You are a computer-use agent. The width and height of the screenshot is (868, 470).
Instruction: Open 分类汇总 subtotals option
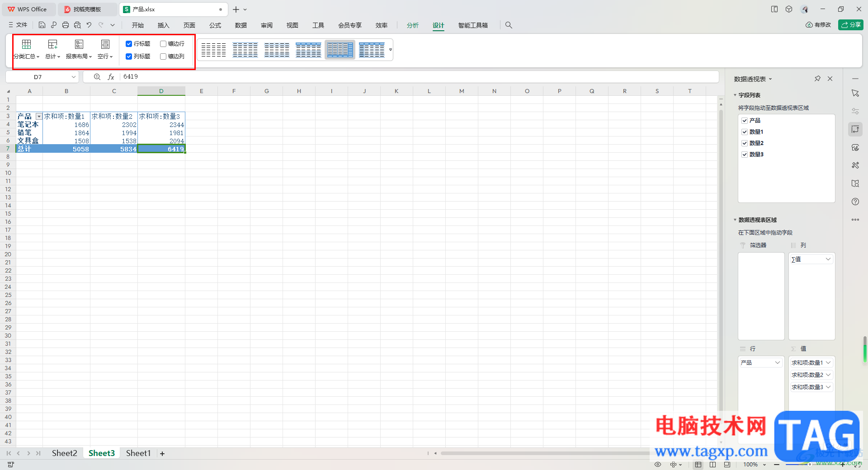click(27, 50)
